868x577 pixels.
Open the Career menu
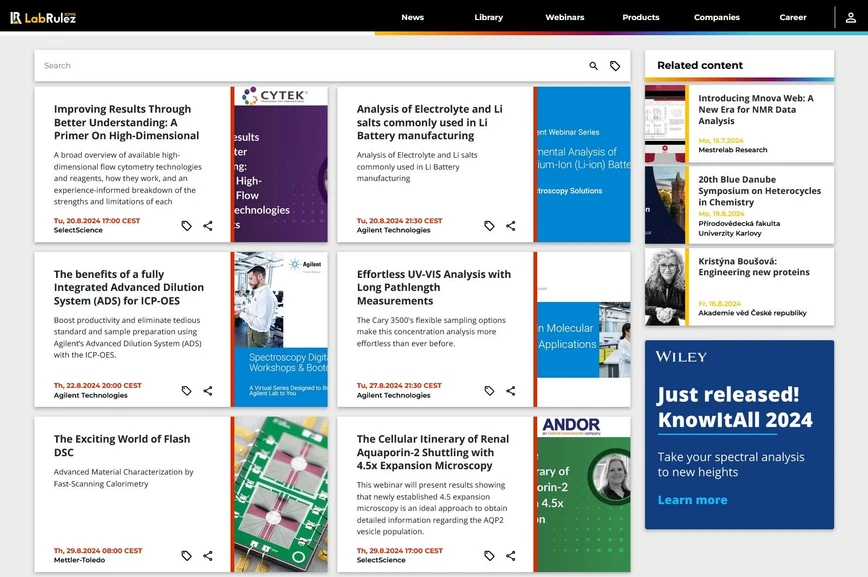[793, 17]
